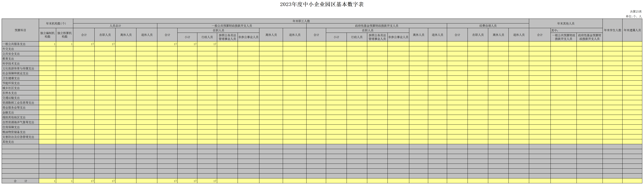Click the "年末其他人员" group header
Viewport: 644px width, 185px height.
click(566, 23)
